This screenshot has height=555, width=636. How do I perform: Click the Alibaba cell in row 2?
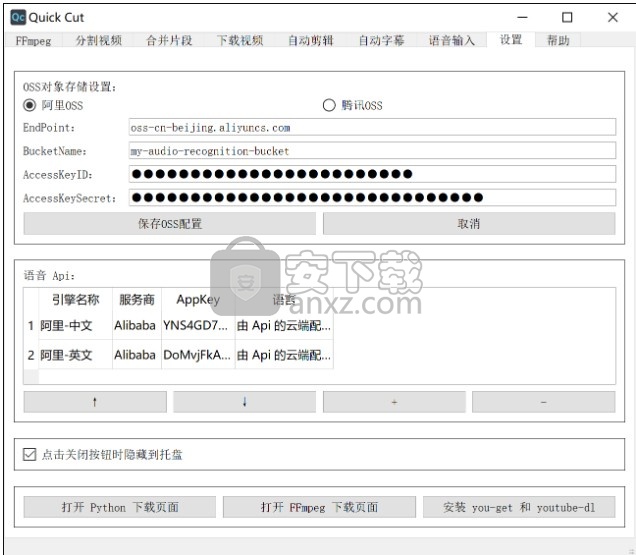tap(137, 355)
